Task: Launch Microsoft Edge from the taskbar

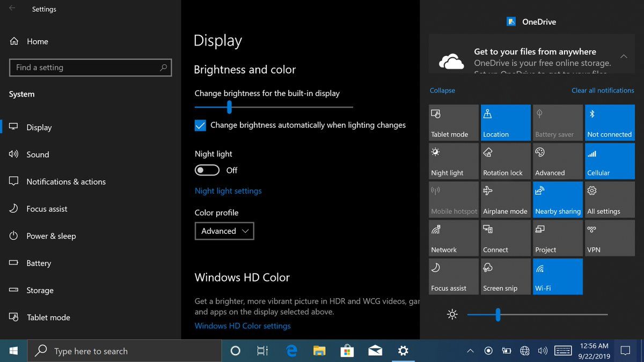Action: 291,351
